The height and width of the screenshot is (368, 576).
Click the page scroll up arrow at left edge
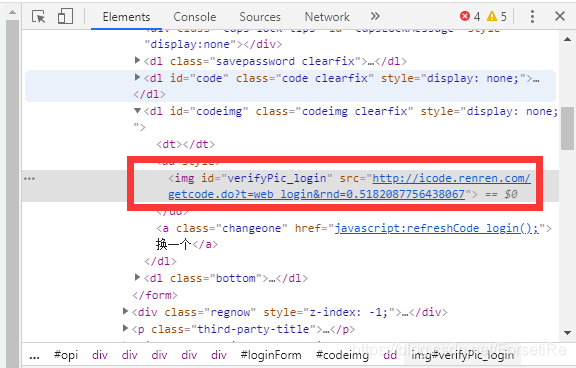(12, 12)
